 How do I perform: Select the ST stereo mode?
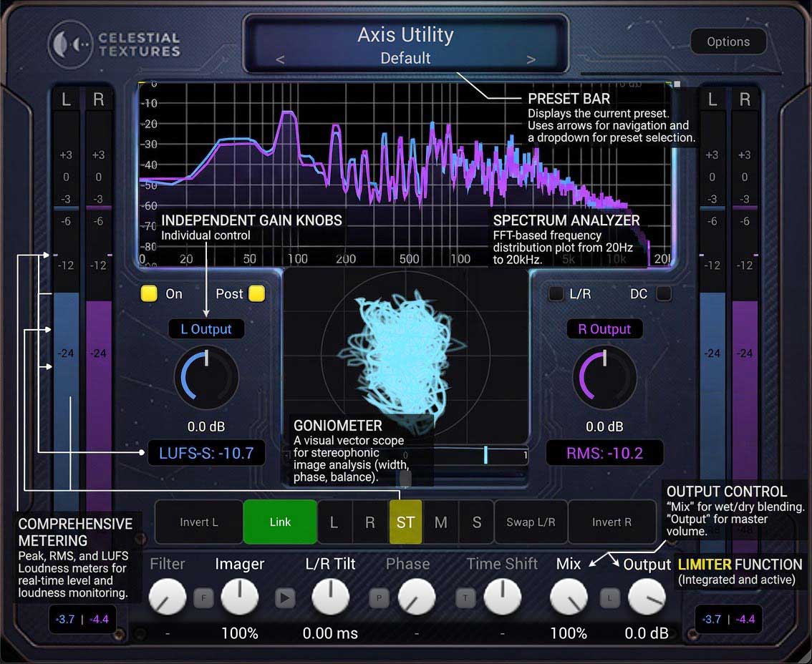coord(405,522)
